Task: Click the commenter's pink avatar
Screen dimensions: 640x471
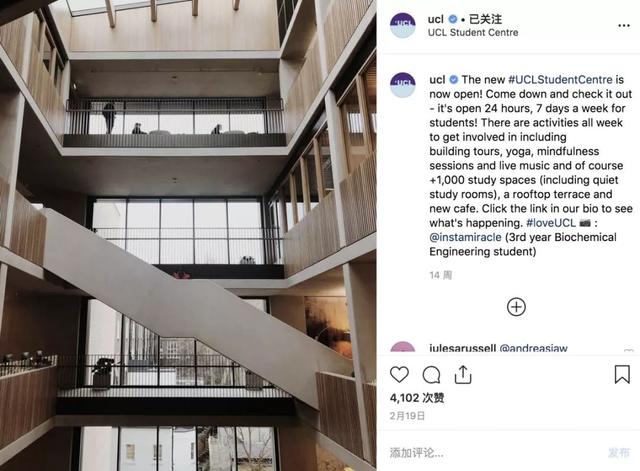Action: click(403, 347)
